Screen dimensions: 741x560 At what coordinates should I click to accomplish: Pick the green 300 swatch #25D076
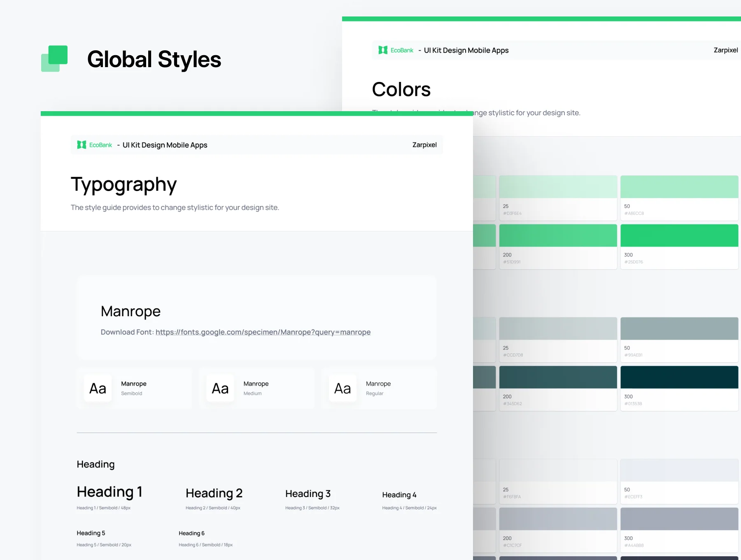coord(679,247)
